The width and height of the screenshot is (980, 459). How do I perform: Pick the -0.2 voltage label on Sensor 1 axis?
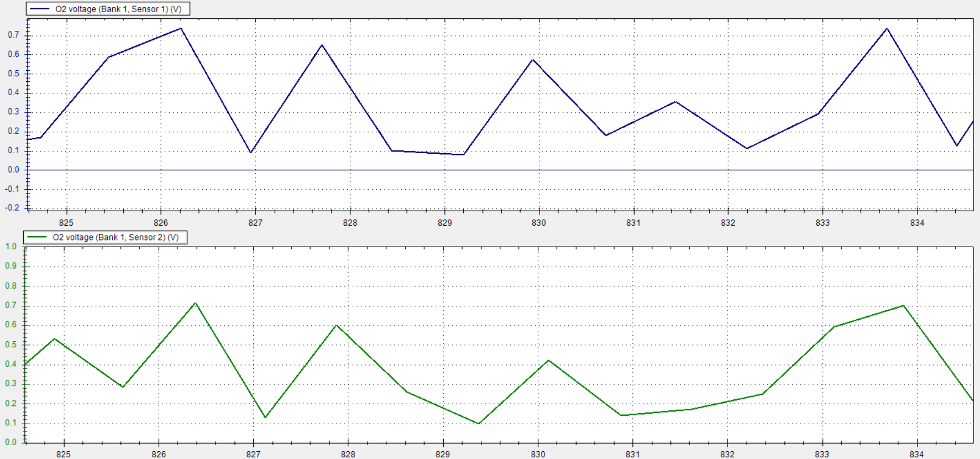[x=13, y=208]
